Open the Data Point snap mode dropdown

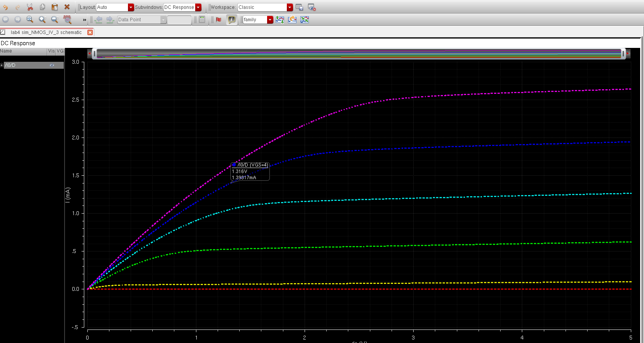(142, 20)
